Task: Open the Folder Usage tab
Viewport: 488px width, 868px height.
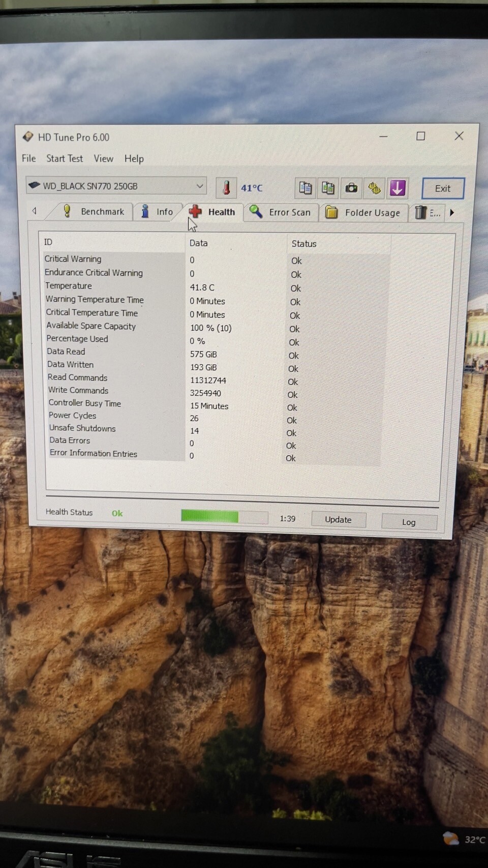Action: point(363,213)
